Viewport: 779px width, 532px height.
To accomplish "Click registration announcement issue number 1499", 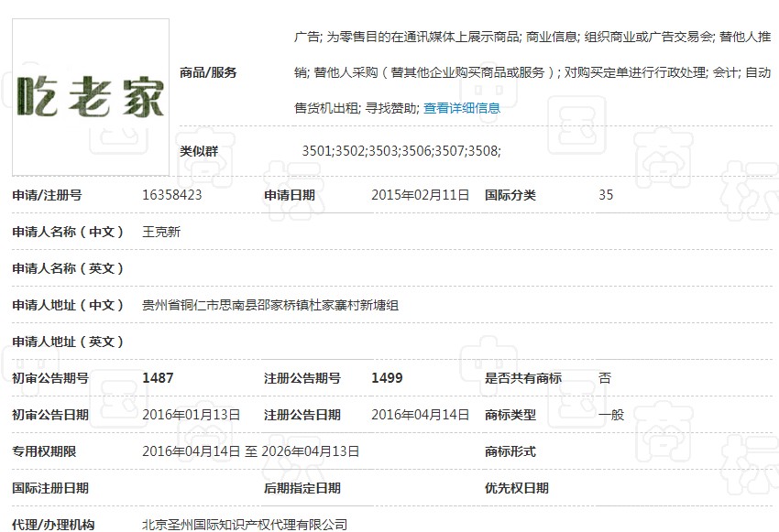I will (x=387, y=378).
